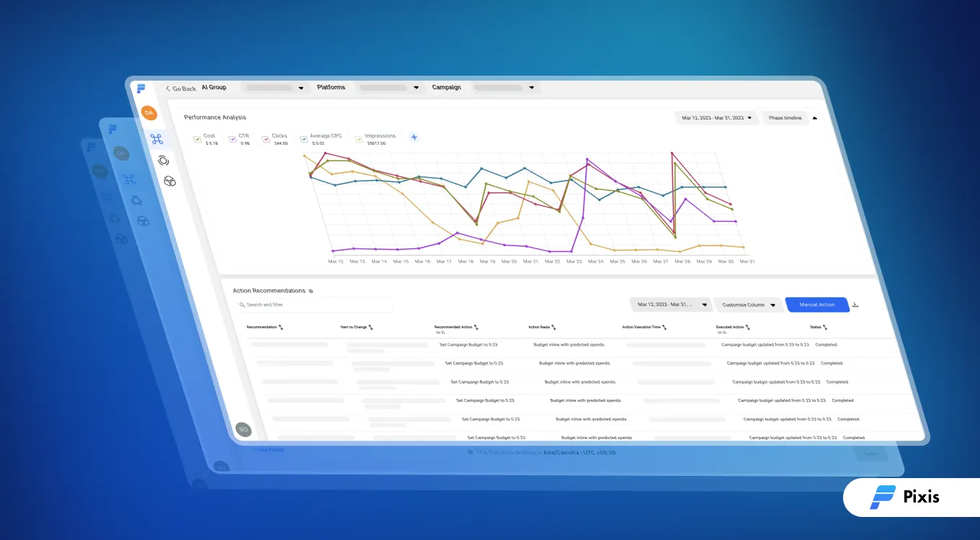Toggle the Average CPC checkbox
Viewport: 980px width, 540px height.
click(304, 139)
